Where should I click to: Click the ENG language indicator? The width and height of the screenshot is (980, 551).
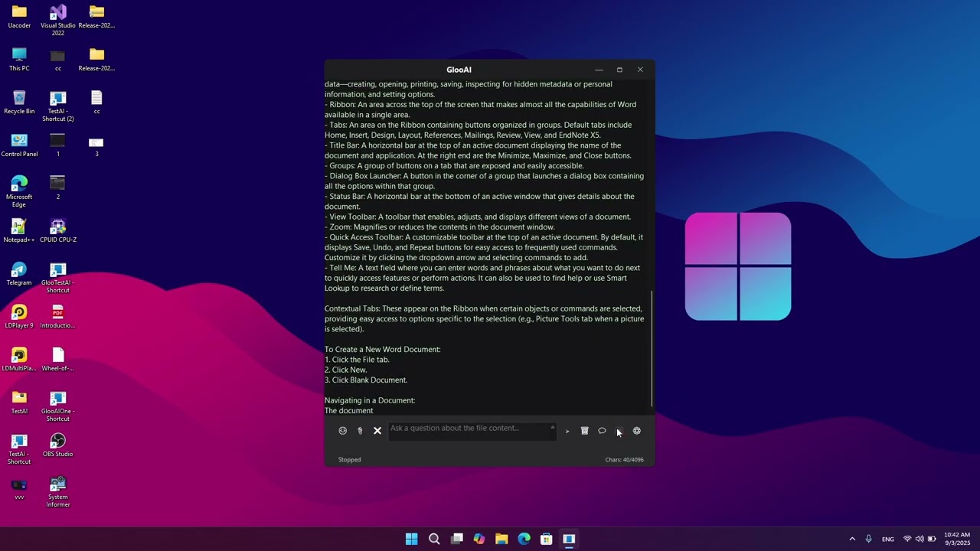tap(888, 540)
